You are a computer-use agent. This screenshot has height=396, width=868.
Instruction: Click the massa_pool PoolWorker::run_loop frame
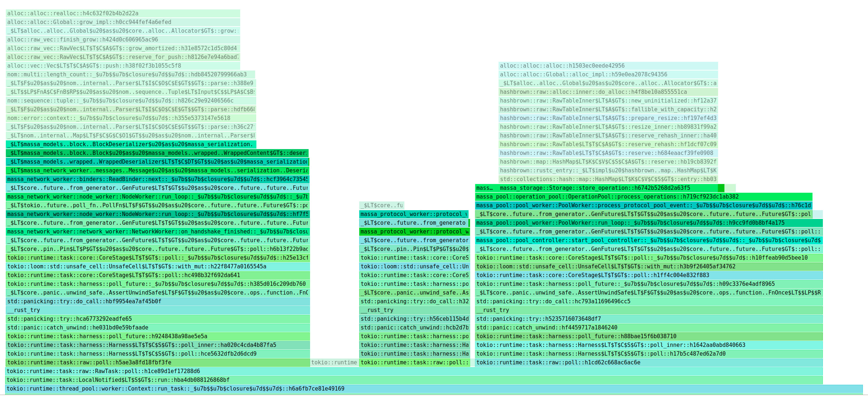coord(649,223)
